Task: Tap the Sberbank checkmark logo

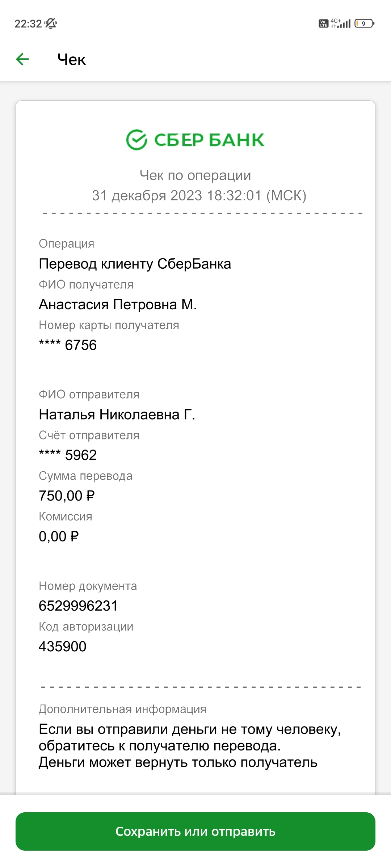Action: pyautogui.click(x=136, y=140)
